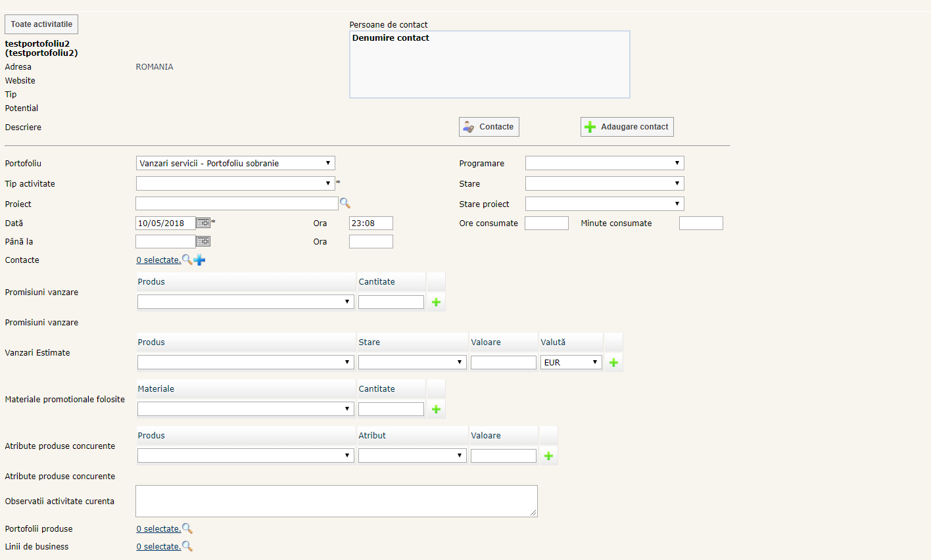Add row in Atribute produse concurente
931x560 pixels.
[548, 456]
